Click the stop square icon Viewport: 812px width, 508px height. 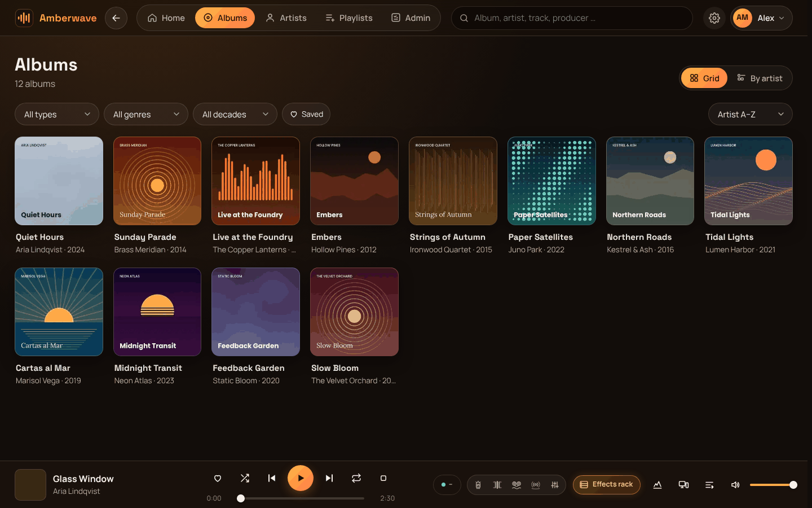point(383,478)
